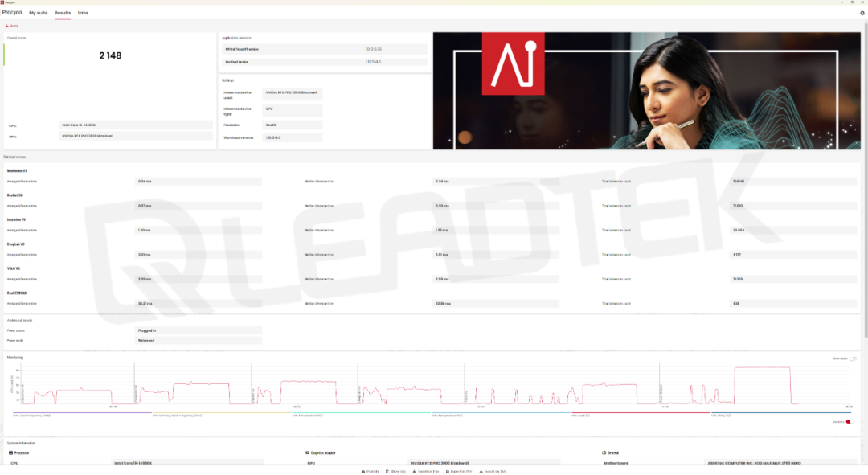Click the NVIDIA TensorRT version row
The width and height of the screenshot is (868, 475).
click(x=325, y=49)
